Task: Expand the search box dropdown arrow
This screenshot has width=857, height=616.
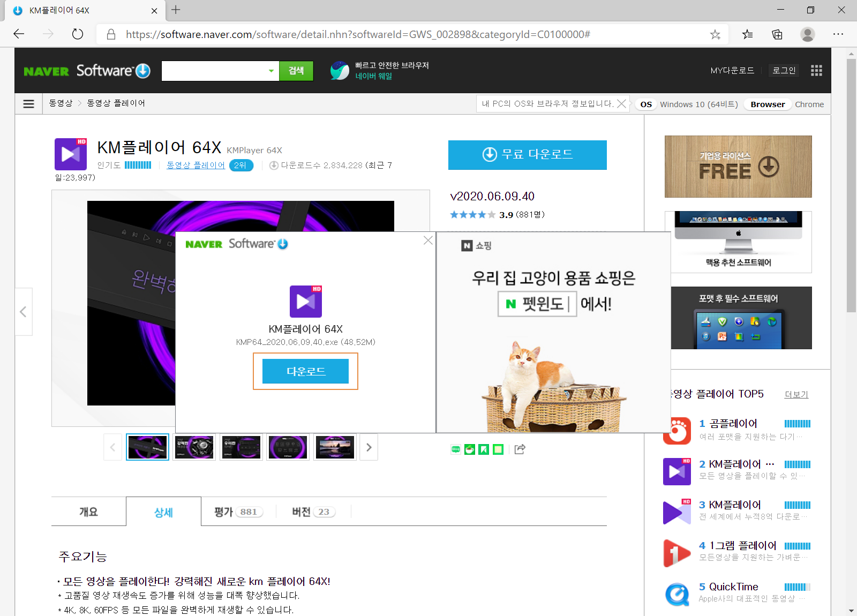Action: tap(271, 71)
